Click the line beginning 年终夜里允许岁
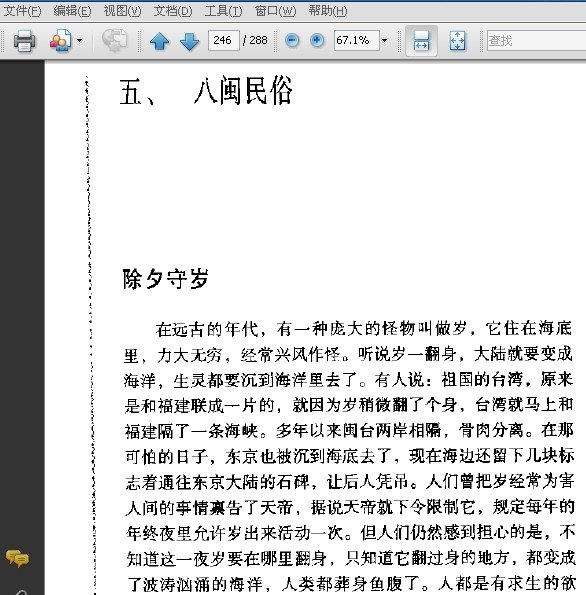 [x=350, y=533]
